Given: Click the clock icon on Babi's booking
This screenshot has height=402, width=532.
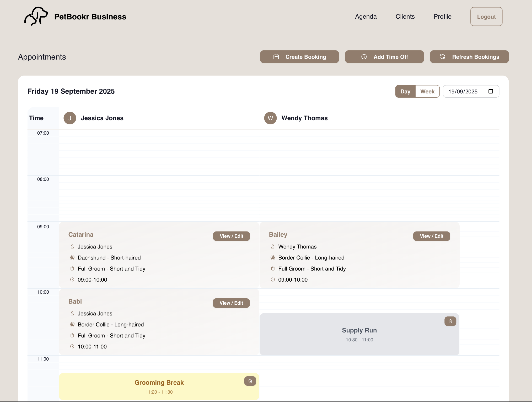Looking at the screenshot, I should tap(72, 346).
